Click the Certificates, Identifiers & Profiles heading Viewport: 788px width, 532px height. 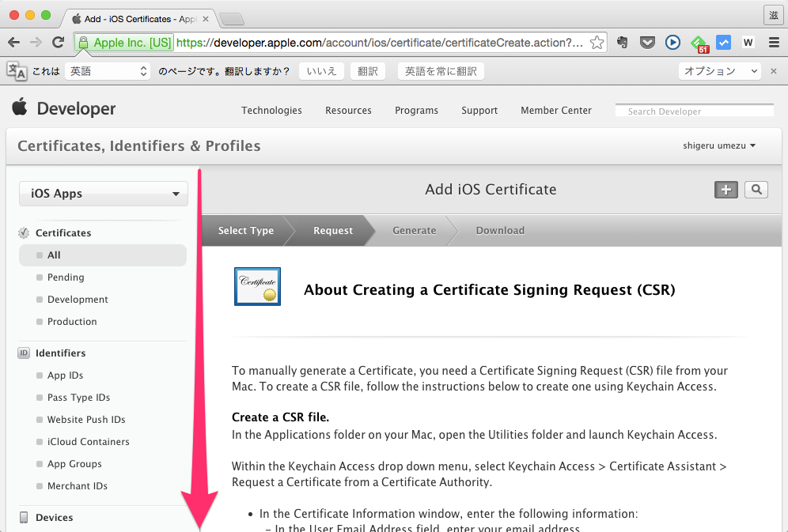[139, 145]
